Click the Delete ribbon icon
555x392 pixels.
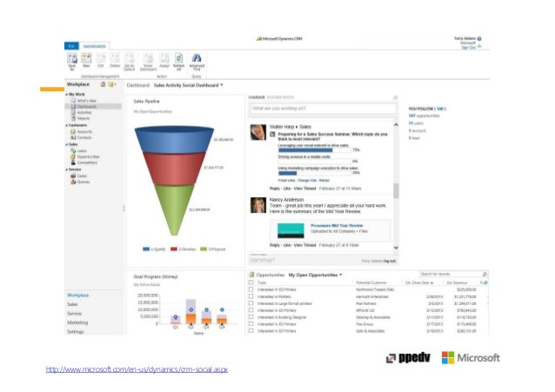click(x=115, y=58)
